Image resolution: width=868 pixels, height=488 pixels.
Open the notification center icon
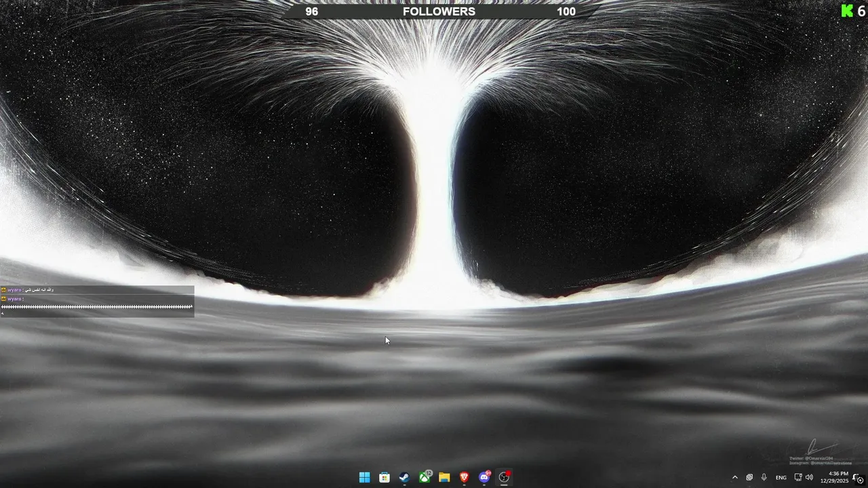tap(858, 477)
